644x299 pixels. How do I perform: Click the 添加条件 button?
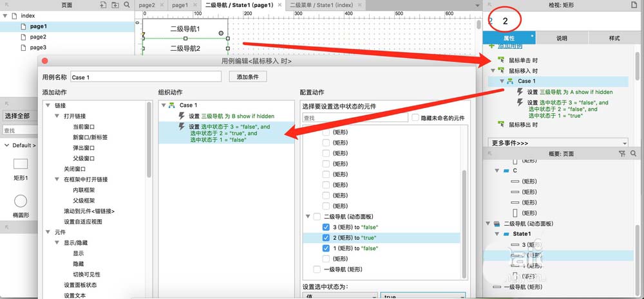click(248, 77)
